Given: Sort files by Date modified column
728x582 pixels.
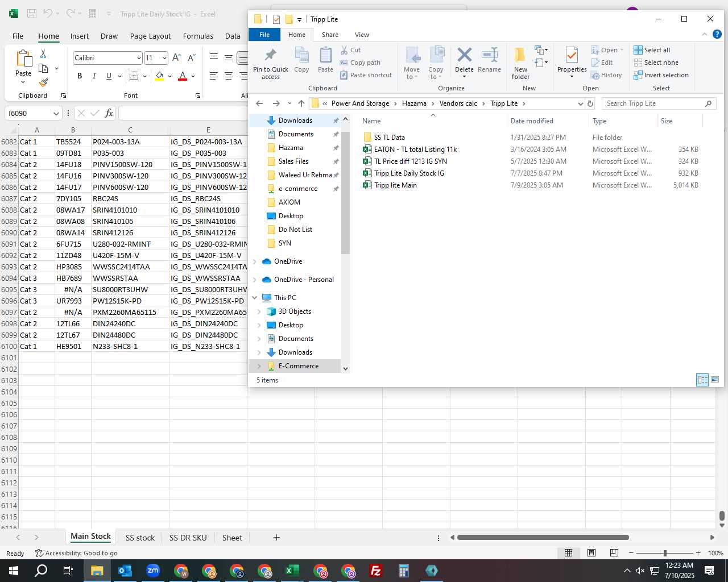Looking at the screenshot, I should pos(532,121).
